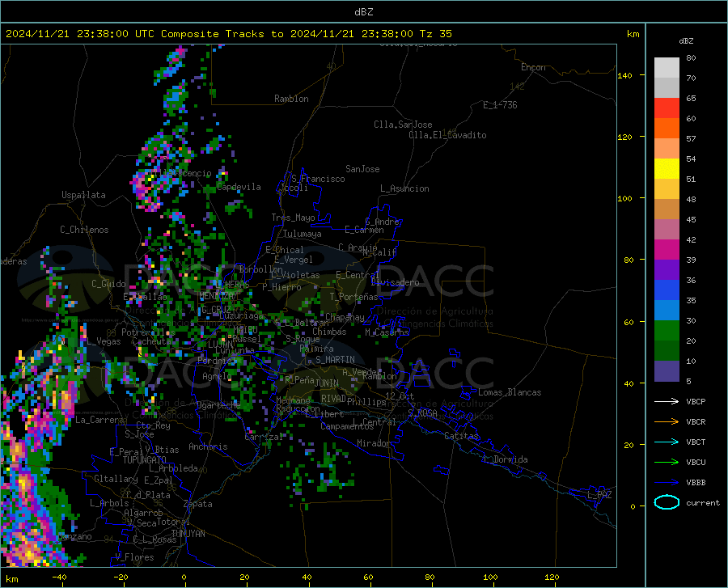Screen dimensions: 728x588
Task: Click the Zapata label
Action: coord(198,504)
